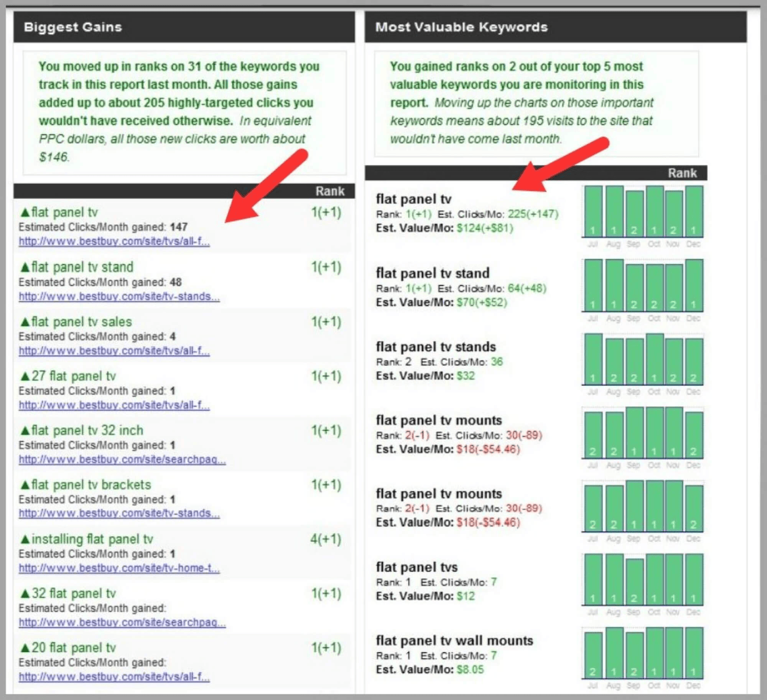Viewport: 767px width, 700px height.
Task: Open the tv-home-t link under 'installing flat panel tv'
Action: (119, 568)
